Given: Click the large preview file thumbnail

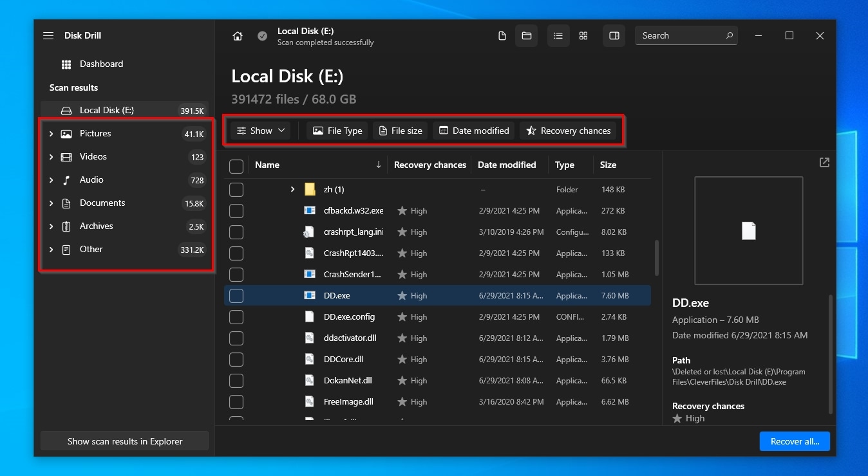Looking at the screenshot, I should click(749, 230).
